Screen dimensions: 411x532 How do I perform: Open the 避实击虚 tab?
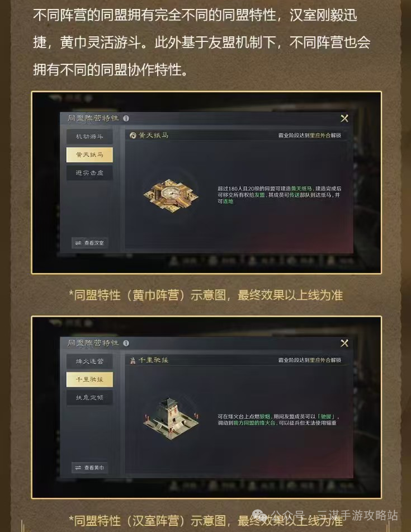(x=89, y=173)
